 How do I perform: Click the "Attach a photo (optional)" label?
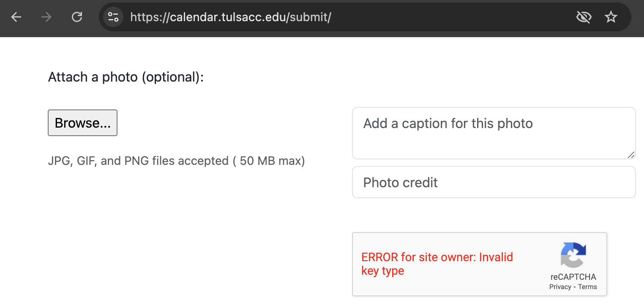tap(126, 77)
